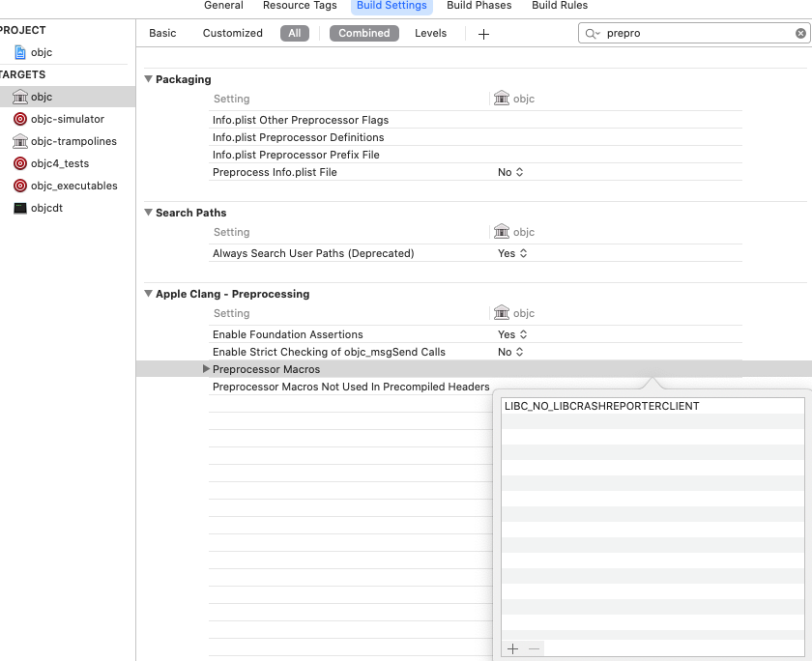Click the search magnifier icon in filter field
Image resolution: width=812 pixels, height=661 pixels.
(x=592, y=34)
